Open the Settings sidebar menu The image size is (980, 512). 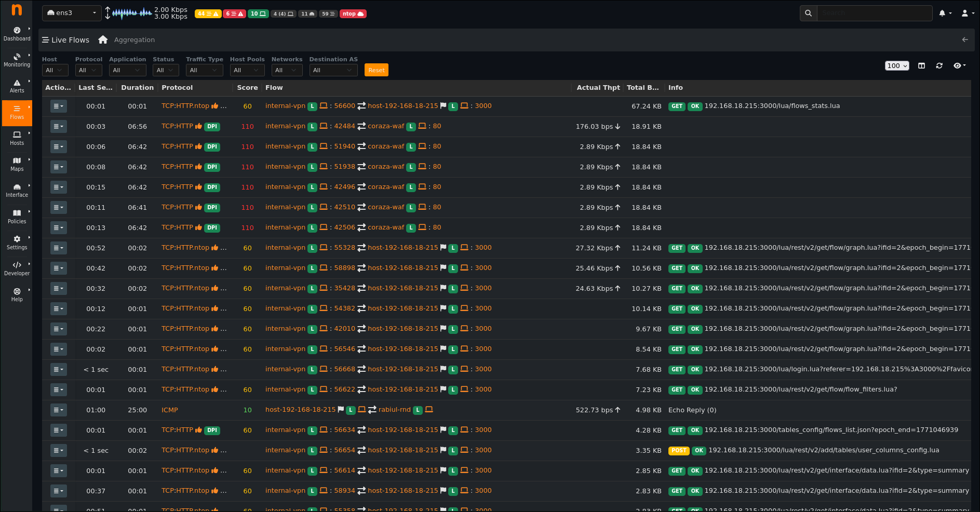pyautogui.click(x=17, y=242)
